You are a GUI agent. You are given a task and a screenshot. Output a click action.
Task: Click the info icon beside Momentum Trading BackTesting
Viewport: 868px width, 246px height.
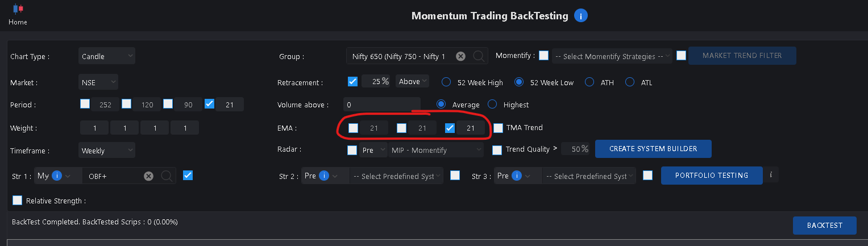580,16
